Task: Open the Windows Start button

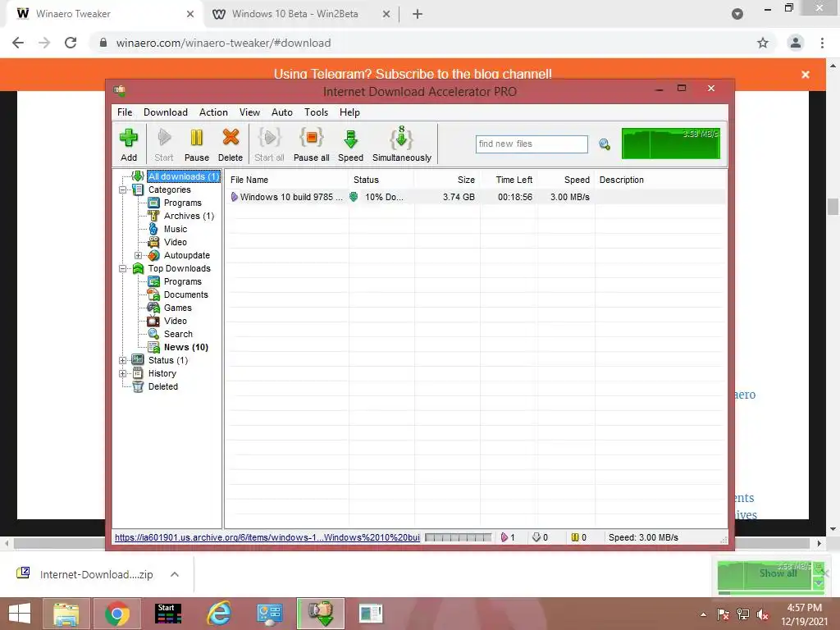Action: pos(20,614)
